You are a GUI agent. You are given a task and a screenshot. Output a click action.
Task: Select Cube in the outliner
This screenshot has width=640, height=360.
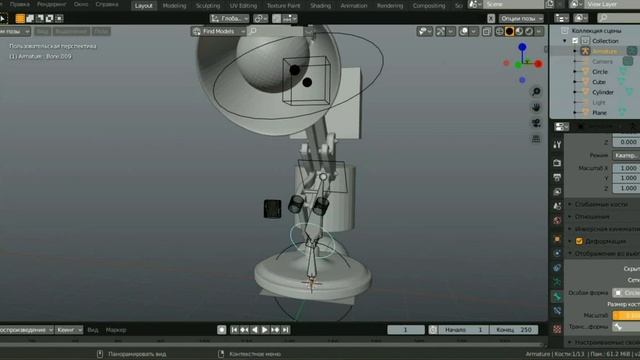click(599, 82)
